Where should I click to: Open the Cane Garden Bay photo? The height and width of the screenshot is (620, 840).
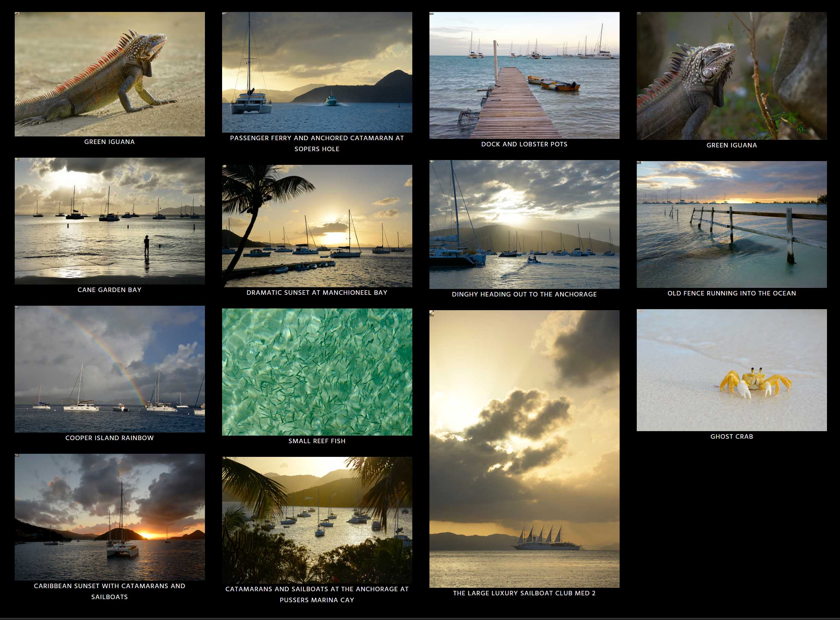110,221
